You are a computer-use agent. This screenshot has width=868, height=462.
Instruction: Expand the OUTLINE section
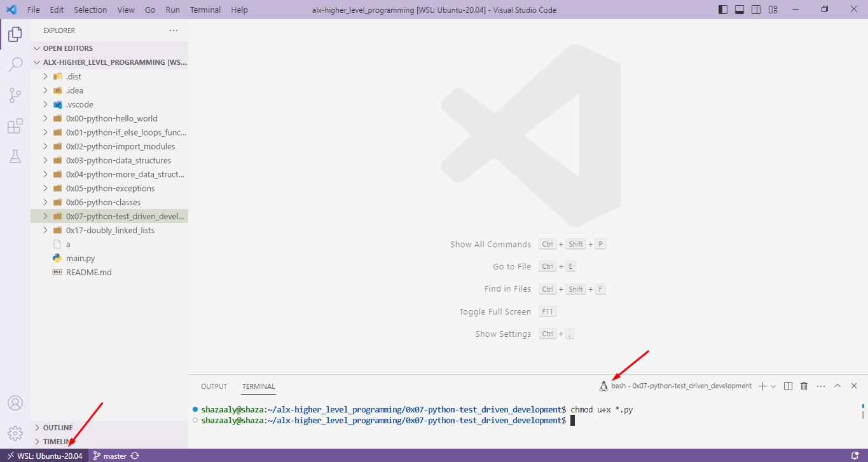point(109,428)
